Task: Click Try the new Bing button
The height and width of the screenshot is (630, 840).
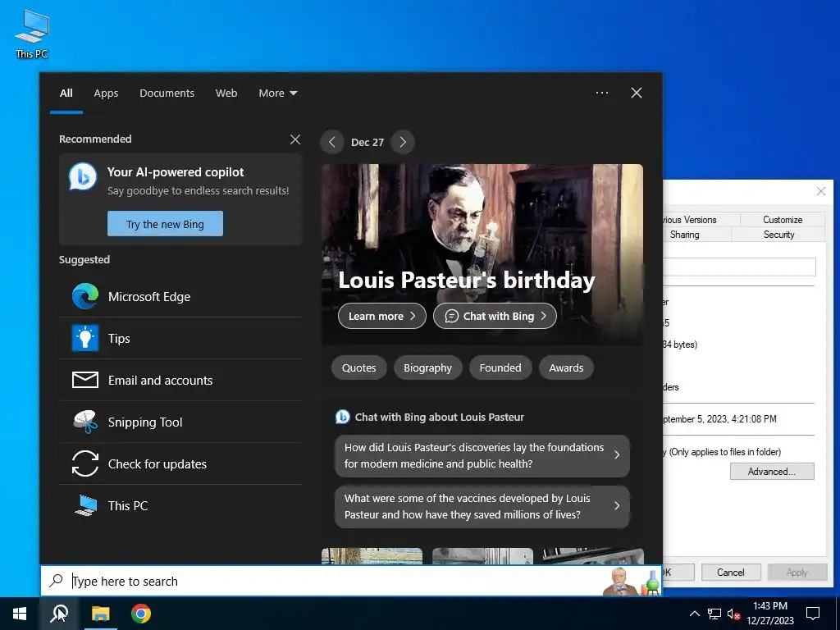Action: click(x=165, y=224)
